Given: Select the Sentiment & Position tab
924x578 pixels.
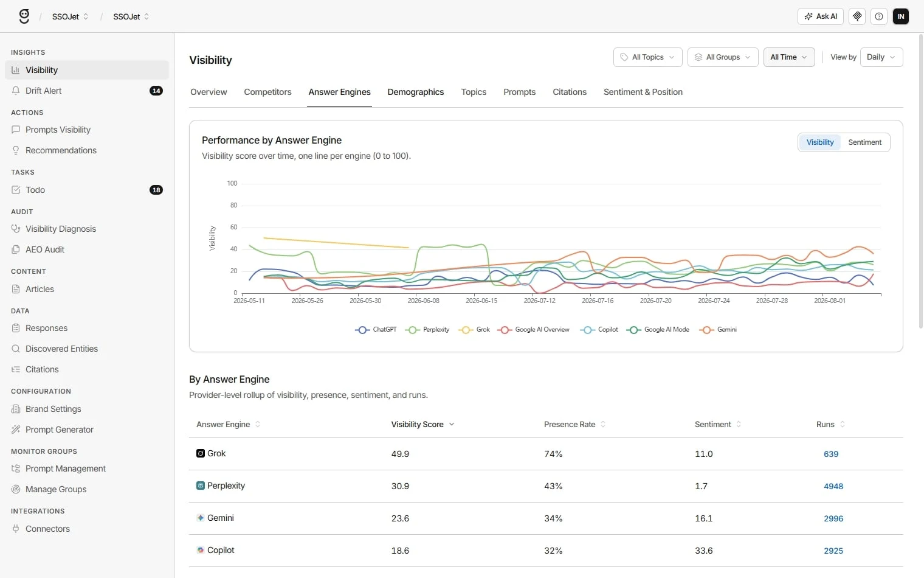Looking at the screenshot, I should [643, 92].
